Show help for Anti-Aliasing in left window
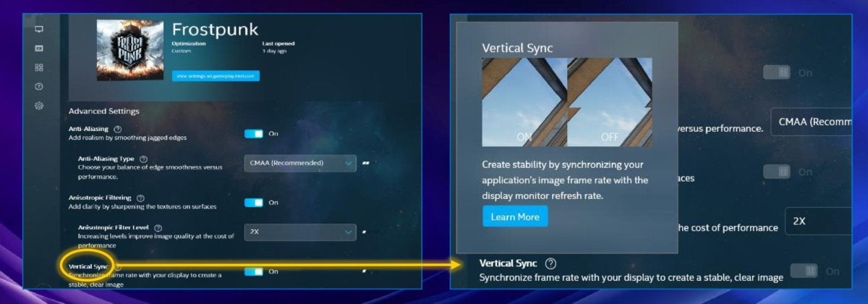This screenshot has height=304, width=868. tap(118, 129)
